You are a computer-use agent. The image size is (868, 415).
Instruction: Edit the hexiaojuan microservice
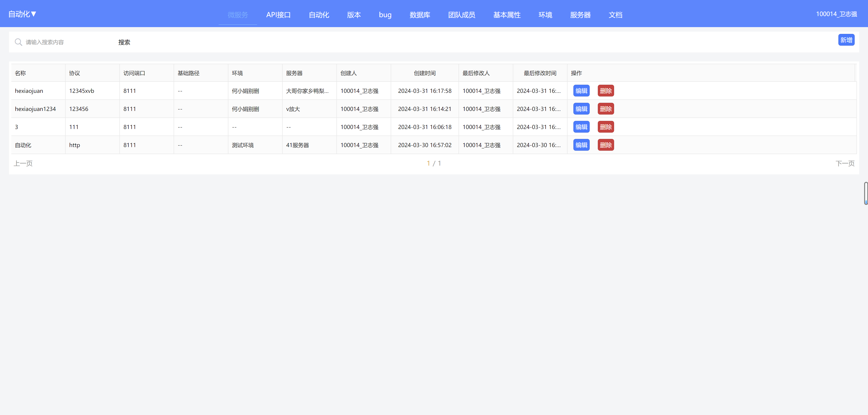coord(581,91)
